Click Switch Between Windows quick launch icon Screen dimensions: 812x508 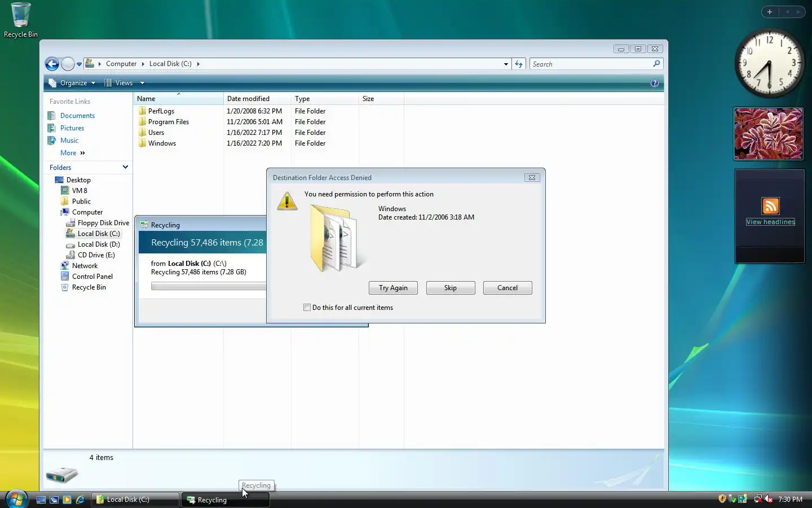pyautogui.click(x=54, y=500)
